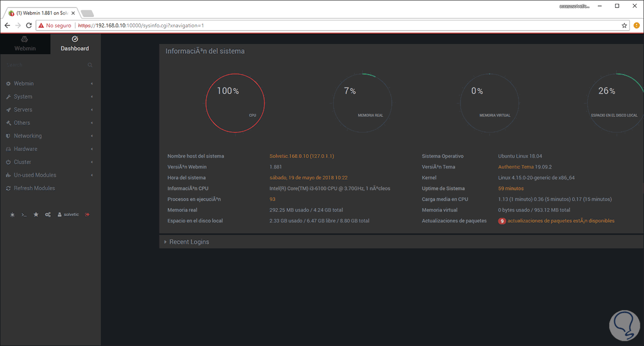Expand the arrow next to Others
644x346 pixels.
tap(92, 123)
